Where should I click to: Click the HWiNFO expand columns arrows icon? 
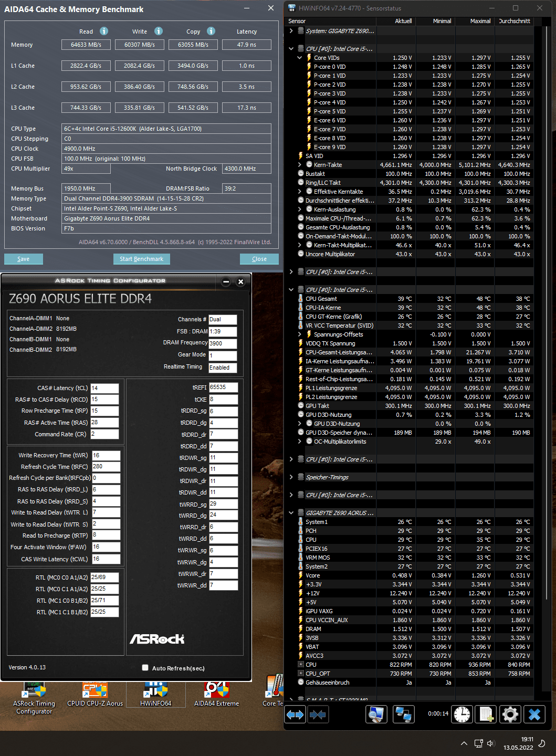(x=295, y=715)
